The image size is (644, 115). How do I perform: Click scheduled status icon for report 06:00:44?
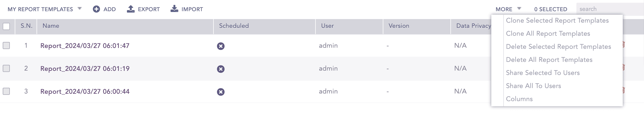pyautogui.click(x=221, y=92)
